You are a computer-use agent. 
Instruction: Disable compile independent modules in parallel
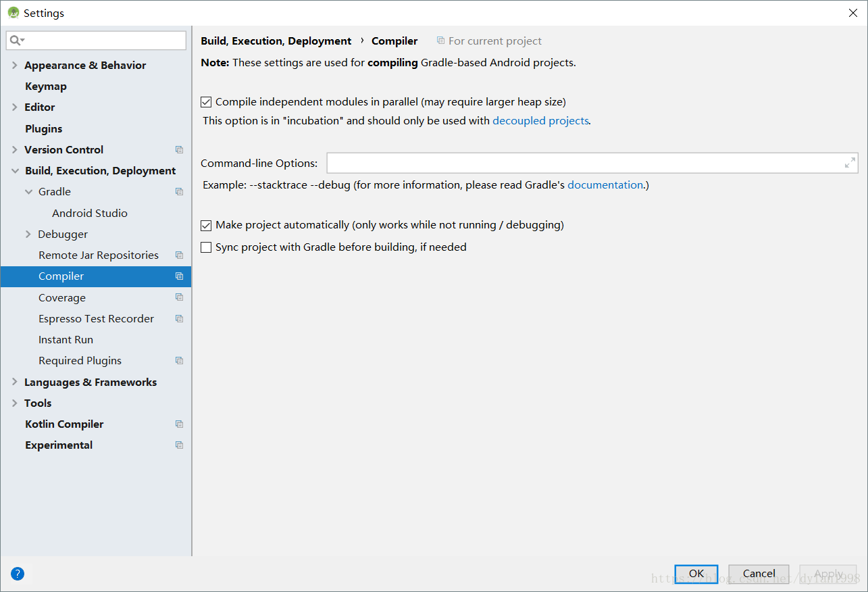click(x=206, y=101)
